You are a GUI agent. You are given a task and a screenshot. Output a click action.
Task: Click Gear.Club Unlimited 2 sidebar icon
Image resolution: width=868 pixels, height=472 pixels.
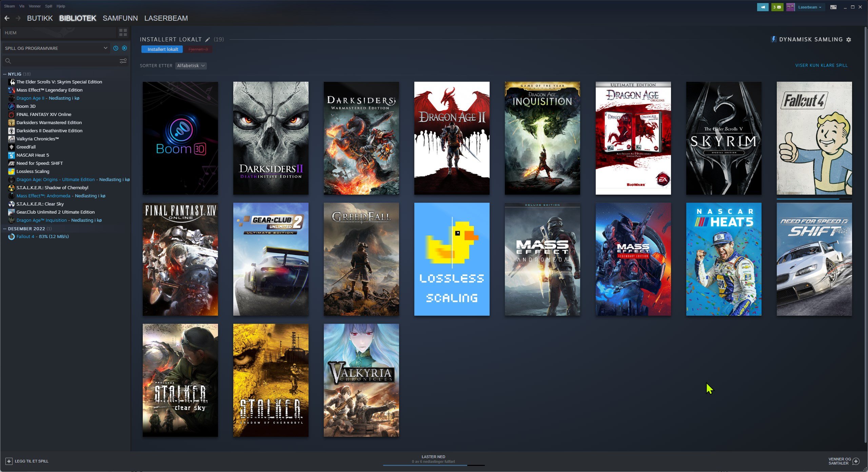pos(12,212)
